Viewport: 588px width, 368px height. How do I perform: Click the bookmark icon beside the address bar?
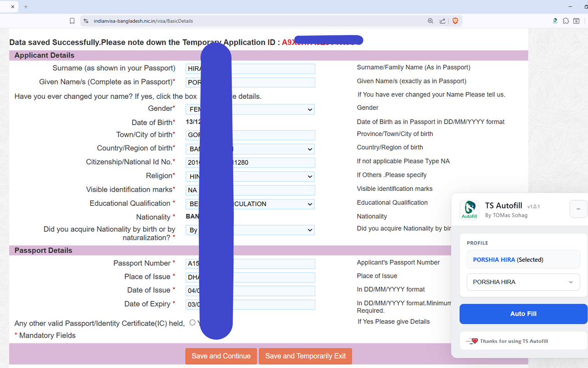pos(72,21)
